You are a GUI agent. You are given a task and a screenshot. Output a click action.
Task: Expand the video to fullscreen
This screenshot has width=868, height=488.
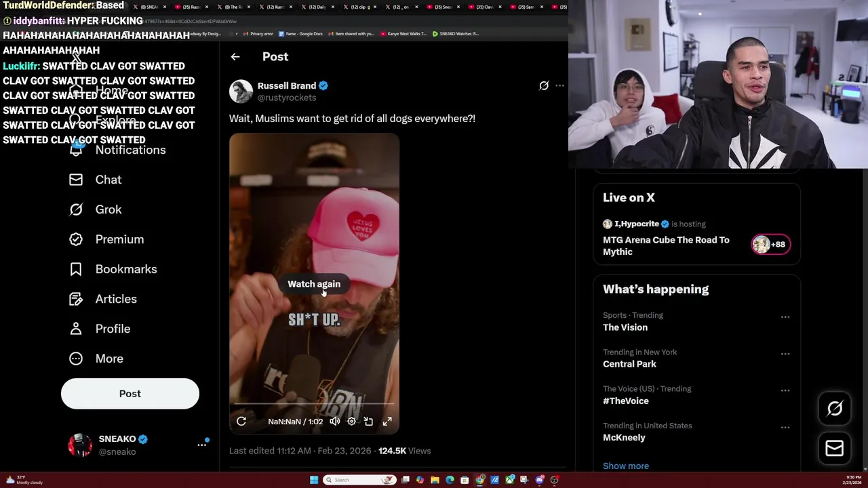pos(387,422)
